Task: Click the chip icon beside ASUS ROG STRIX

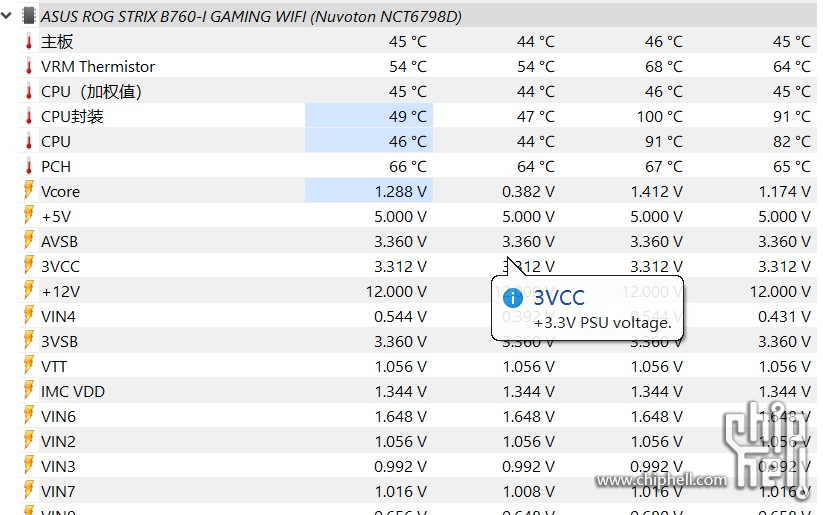Action: (28, 16)
